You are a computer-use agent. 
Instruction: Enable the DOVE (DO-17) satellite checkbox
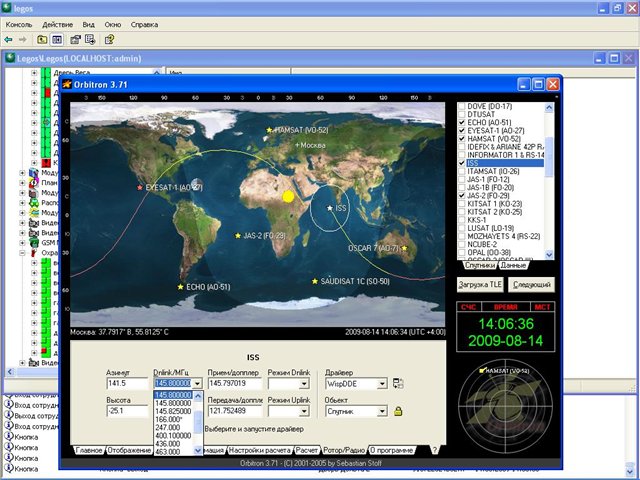(x=461, y=105)
